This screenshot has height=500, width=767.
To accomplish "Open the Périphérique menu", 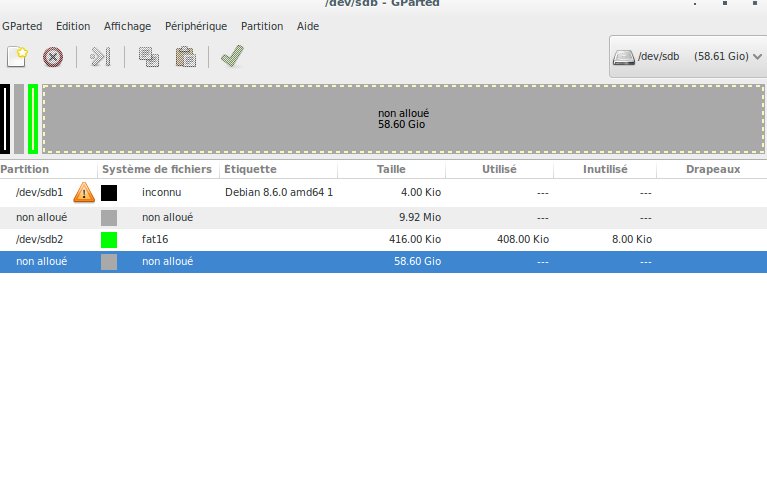I will [196, 26].
